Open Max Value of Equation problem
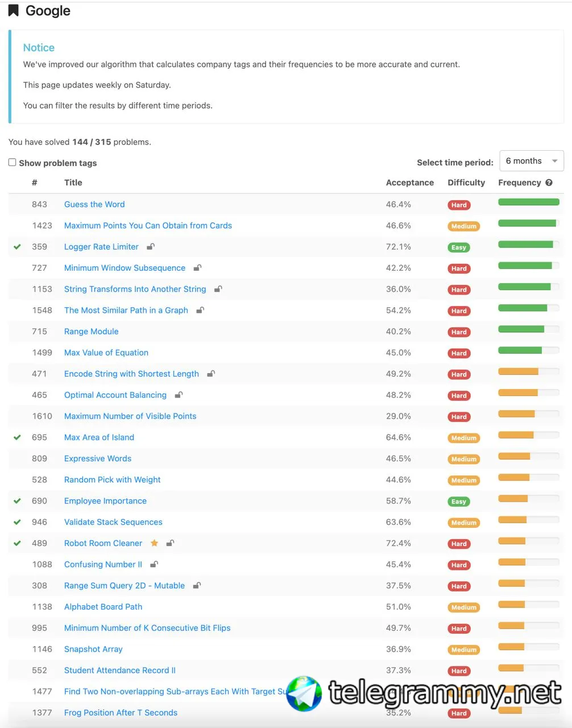572x728 pixels. tap(106, 353)
